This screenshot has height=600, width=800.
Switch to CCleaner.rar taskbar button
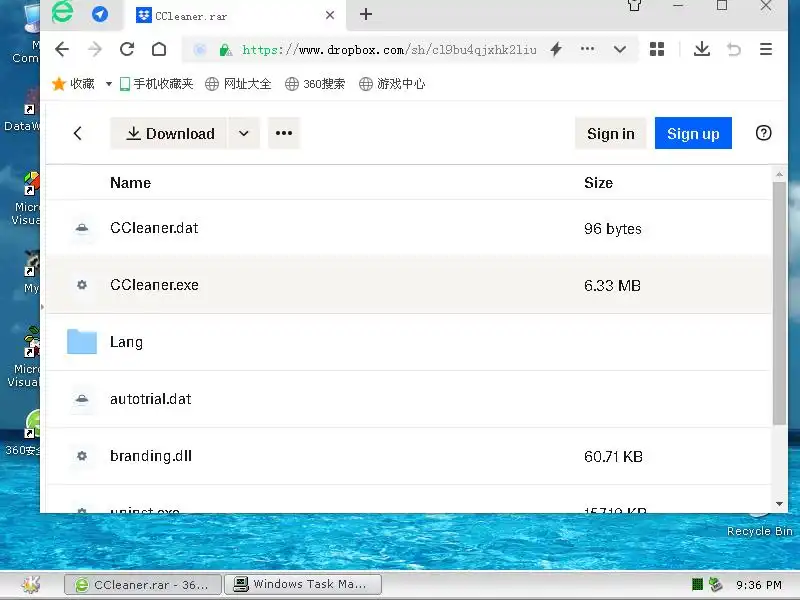click(x=143, y=585)
